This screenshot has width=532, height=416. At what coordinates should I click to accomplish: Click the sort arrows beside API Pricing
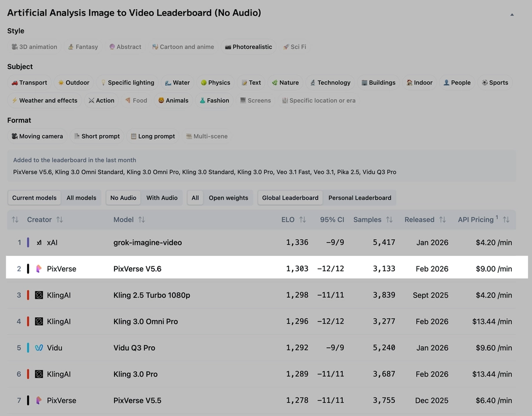506,220
